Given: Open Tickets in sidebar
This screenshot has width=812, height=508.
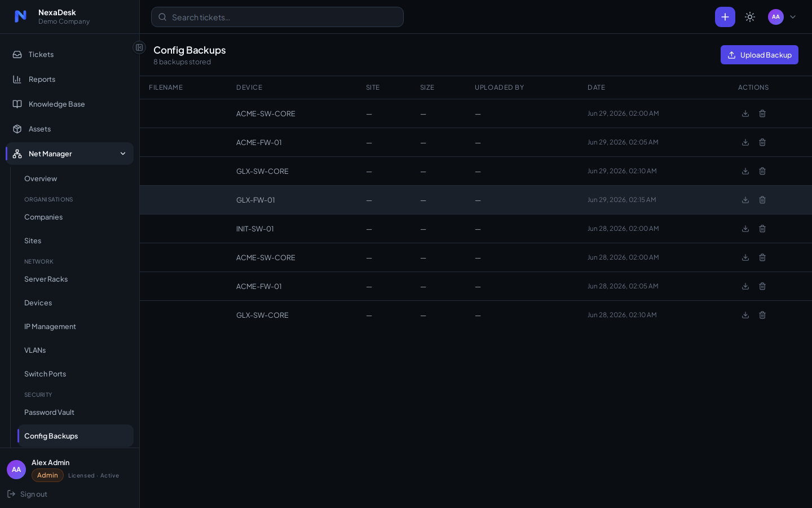Looking at the screenshot, I should (70, 54).
